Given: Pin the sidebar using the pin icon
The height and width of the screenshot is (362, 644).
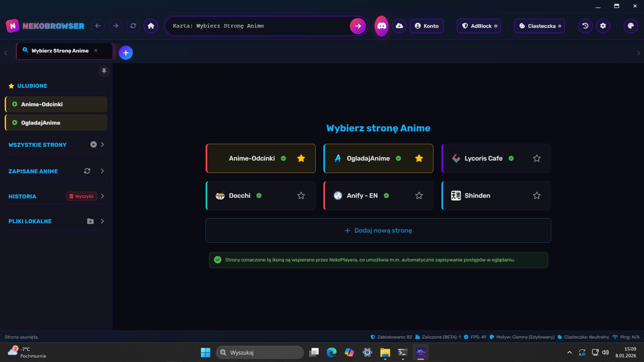Looking at the screenshot, I should point(104,71).
